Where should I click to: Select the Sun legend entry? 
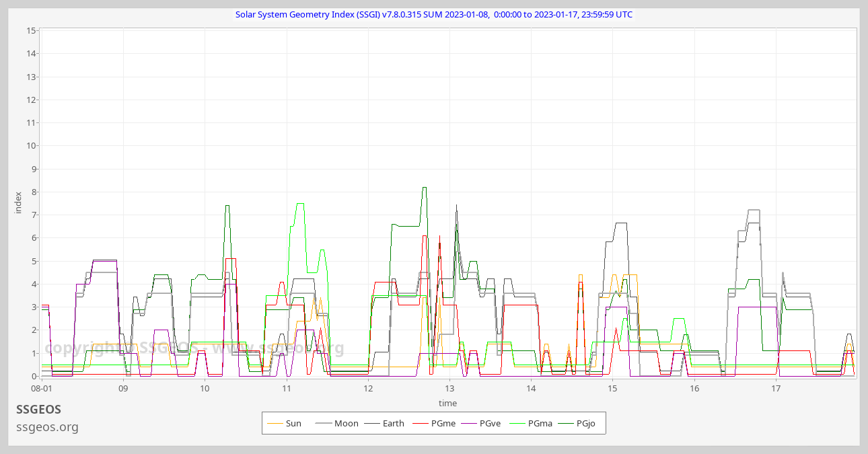tap(284, 423)
